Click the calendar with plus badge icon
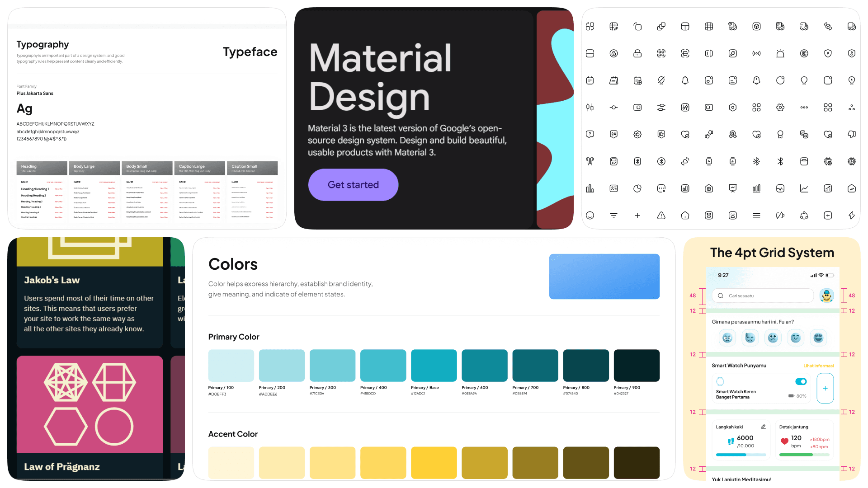 point(637,80)
